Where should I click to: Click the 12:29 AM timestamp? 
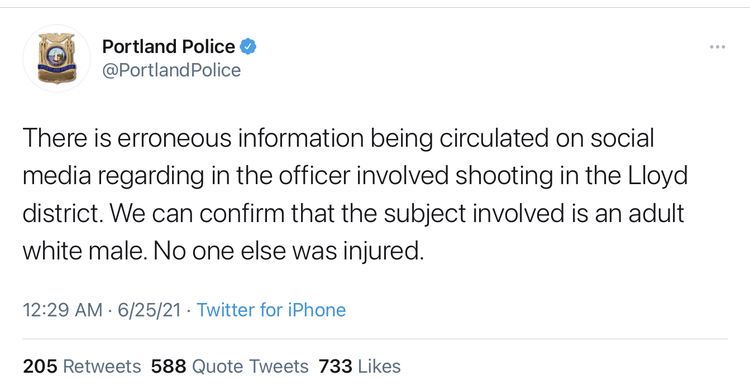[63, 310]
